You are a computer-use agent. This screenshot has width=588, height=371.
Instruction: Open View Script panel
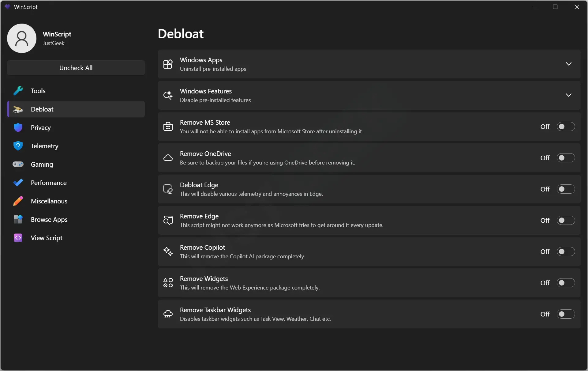pyautogui.click(x=47, y=238)
